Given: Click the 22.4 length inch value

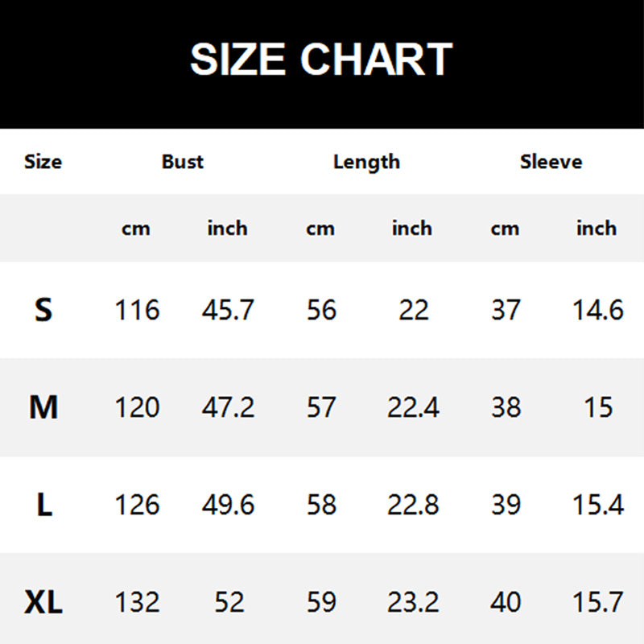Looking at the screenshot, I should 413,407.
